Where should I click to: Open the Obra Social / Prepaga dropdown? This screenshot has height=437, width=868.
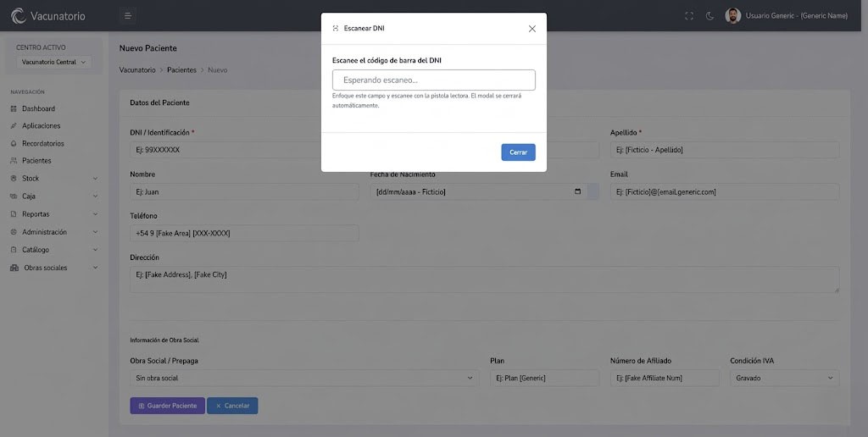pyautogui.click(x=304, y=378)
